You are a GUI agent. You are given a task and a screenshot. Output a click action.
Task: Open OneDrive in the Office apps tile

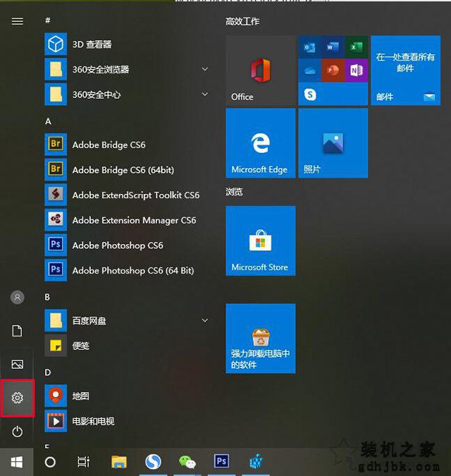click(309, 71)
